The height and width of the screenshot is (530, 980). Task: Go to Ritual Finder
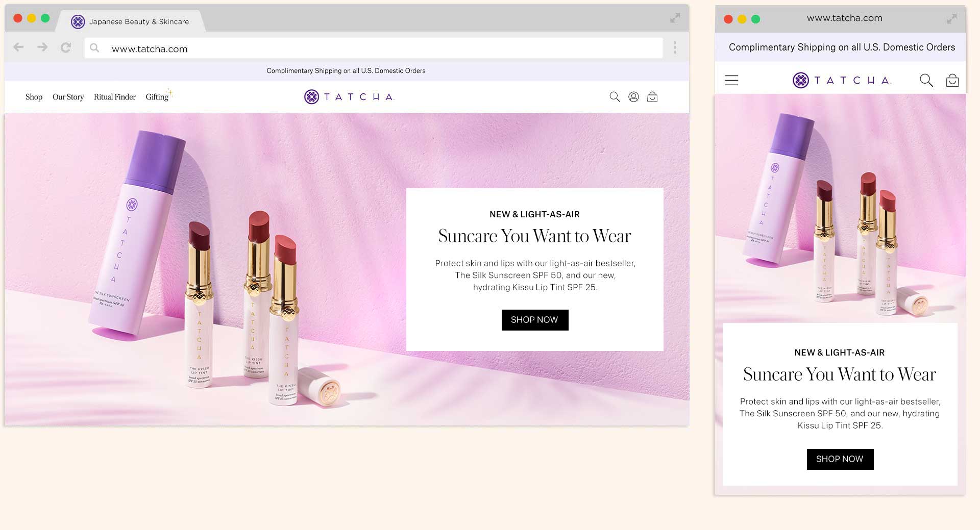(x=115, y=97)
